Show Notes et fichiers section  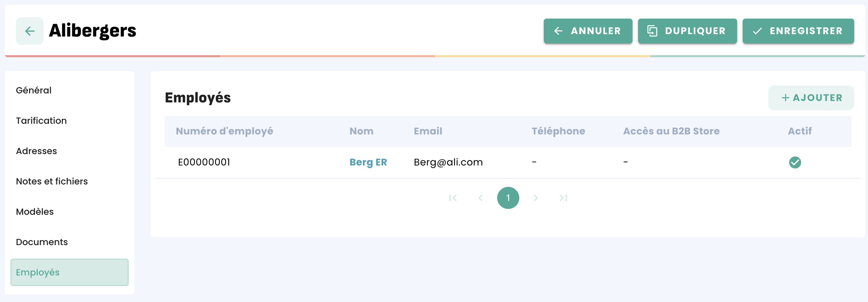52,181
